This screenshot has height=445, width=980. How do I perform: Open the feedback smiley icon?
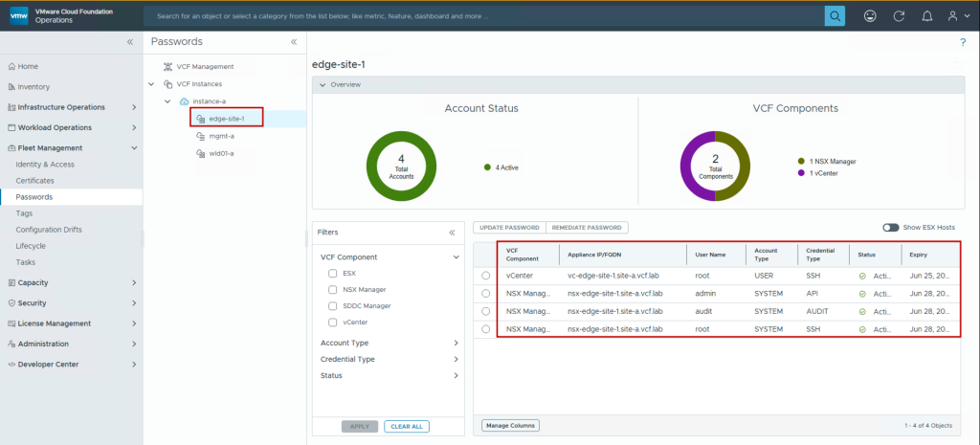click(x=869, y=16)
